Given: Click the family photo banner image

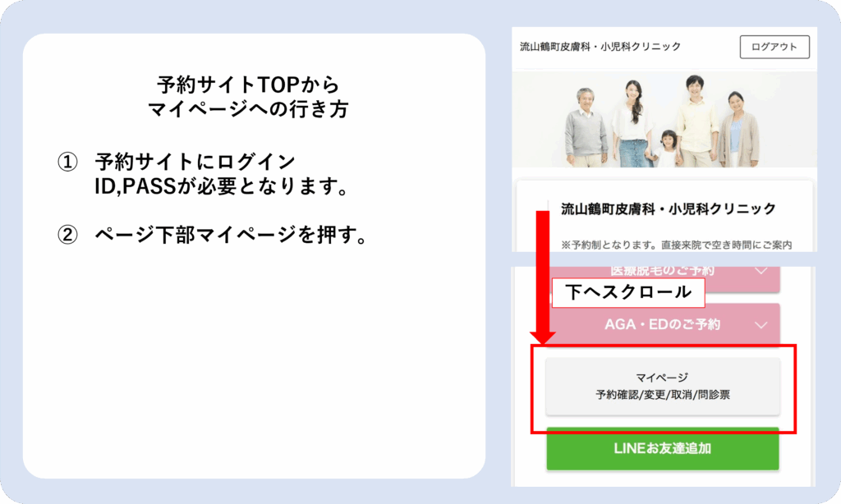Looking at the screenshot, I should [x=664, y=120].
